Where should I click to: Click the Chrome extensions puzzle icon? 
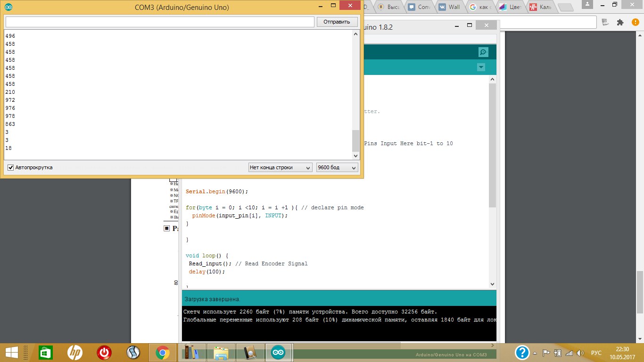[620, 22]
